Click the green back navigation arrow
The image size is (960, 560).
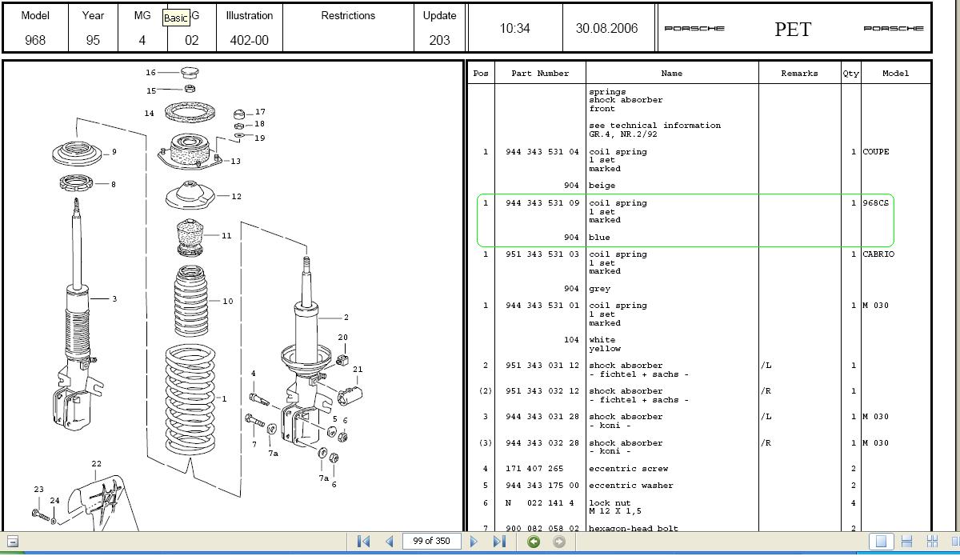[x=534, y=542]
